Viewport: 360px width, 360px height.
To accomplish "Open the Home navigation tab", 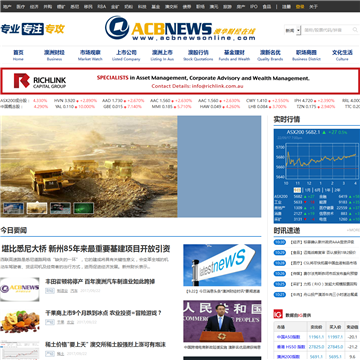I will (18, 55).
